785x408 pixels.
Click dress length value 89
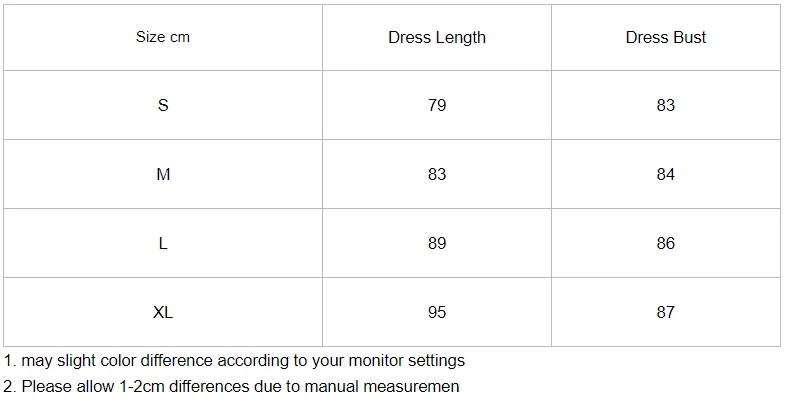(x=437, y=243)
